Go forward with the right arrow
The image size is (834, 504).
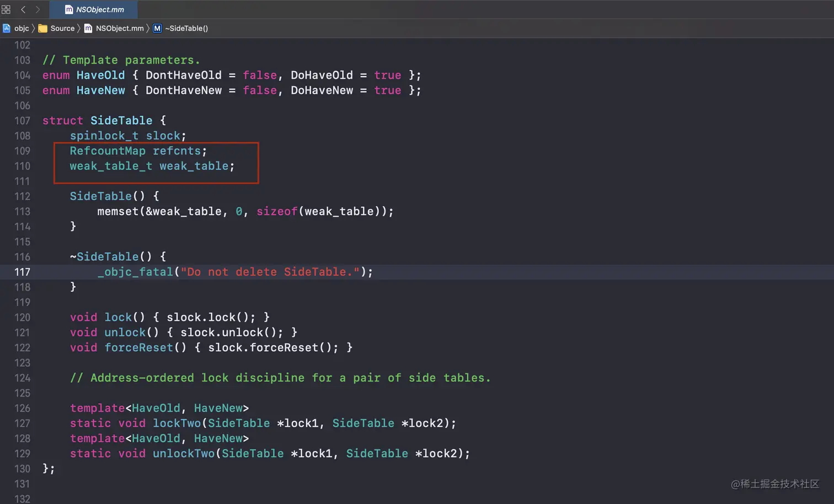pos(38,9)
